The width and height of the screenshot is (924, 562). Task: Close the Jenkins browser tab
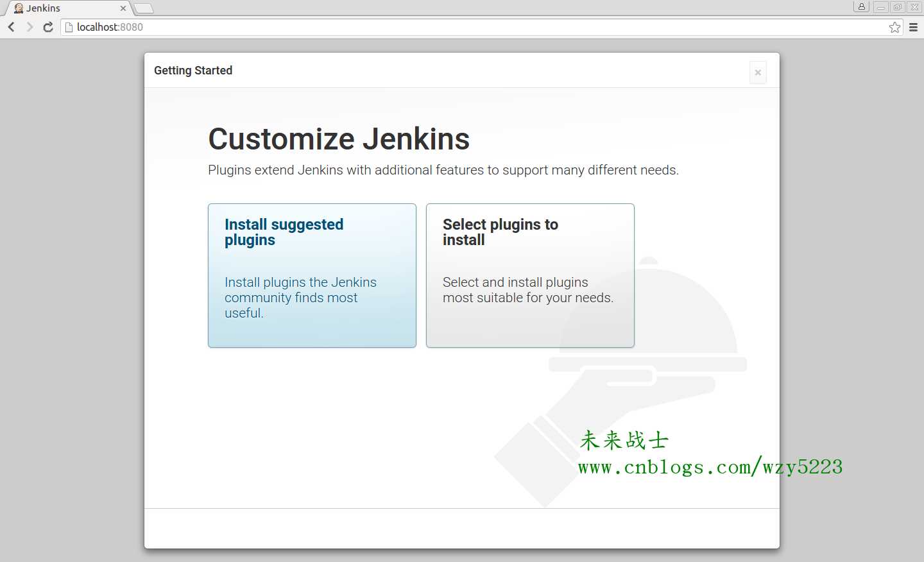click(123, 8)
